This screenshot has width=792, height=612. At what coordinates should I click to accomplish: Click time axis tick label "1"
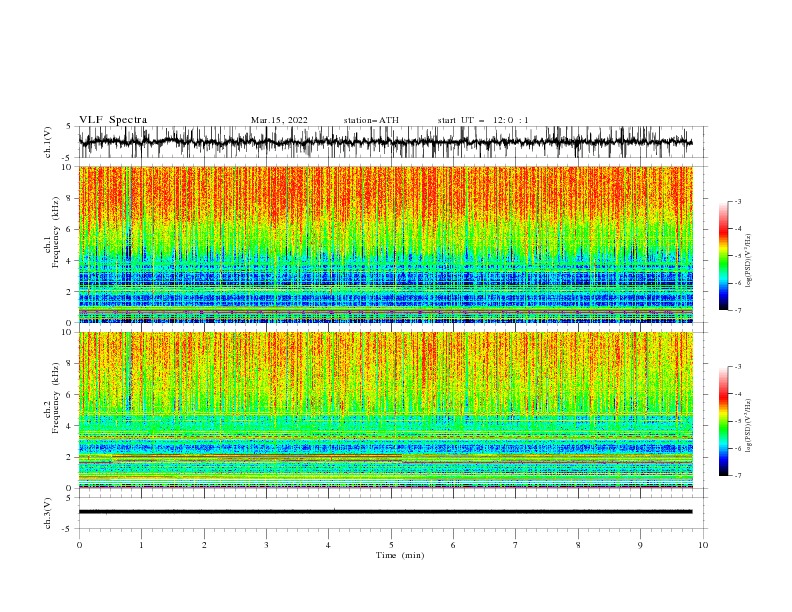coord(141,545)
